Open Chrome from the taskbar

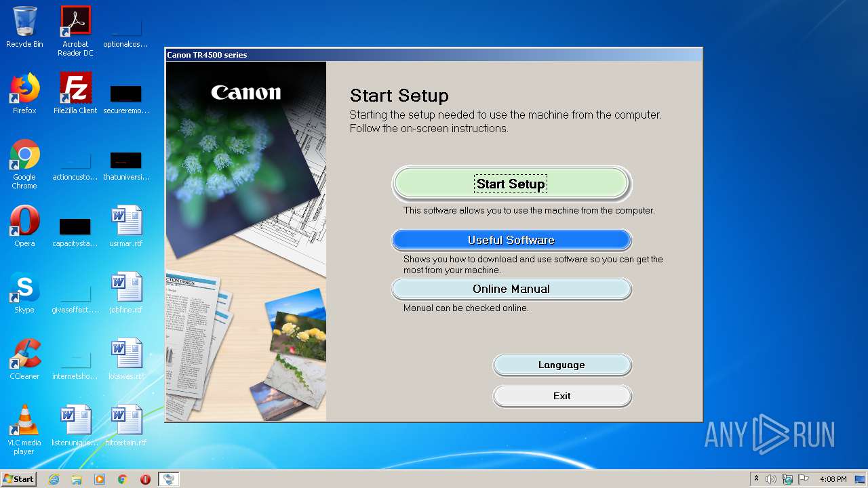[x=123, y=479]
